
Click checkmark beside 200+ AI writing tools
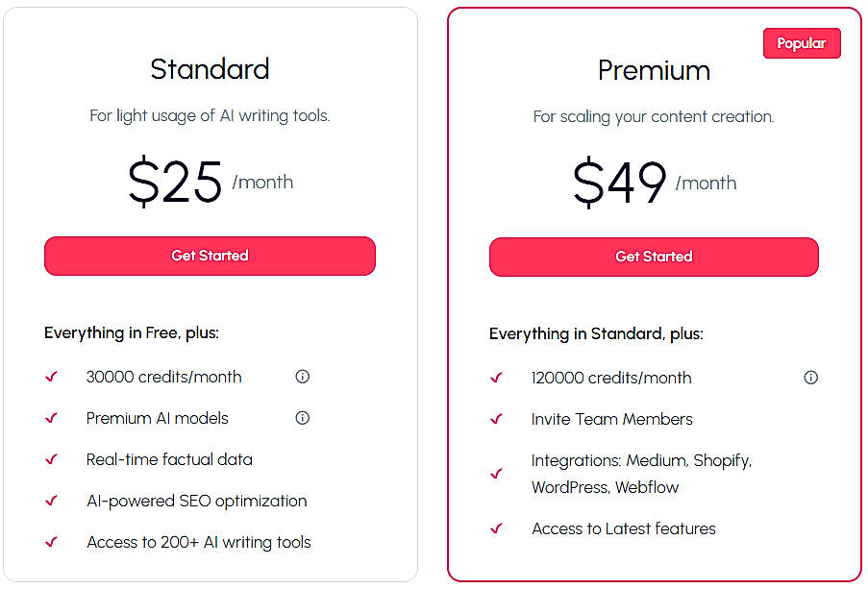[x=52, y=542]
